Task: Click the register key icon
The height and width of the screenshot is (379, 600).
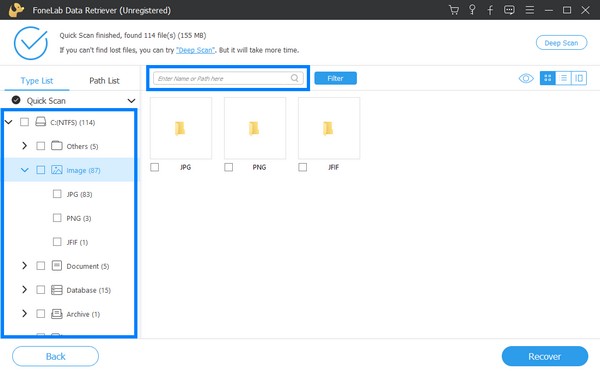Action: [472, 10]
